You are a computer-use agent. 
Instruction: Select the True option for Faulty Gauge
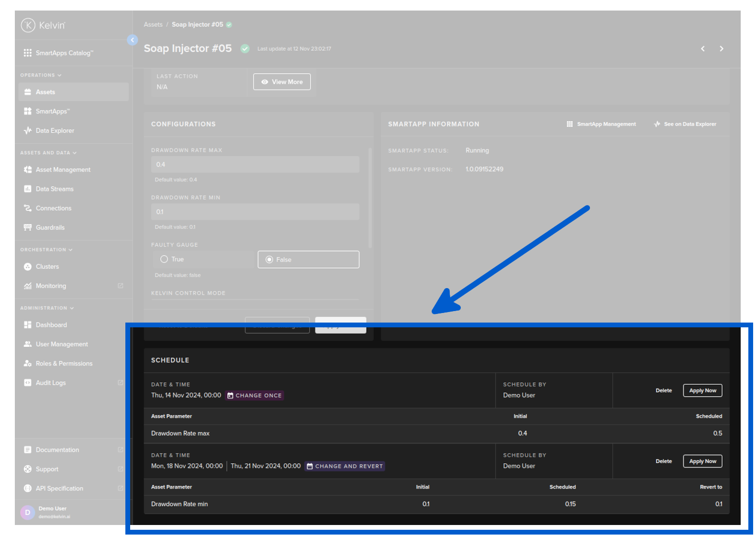[x=164, y=259]
